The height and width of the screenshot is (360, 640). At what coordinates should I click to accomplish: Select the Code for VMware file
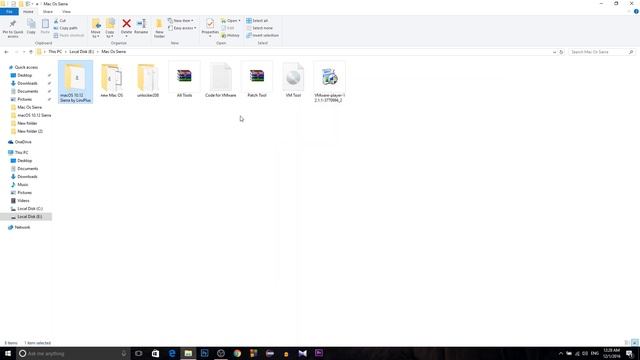pos(220,80)
